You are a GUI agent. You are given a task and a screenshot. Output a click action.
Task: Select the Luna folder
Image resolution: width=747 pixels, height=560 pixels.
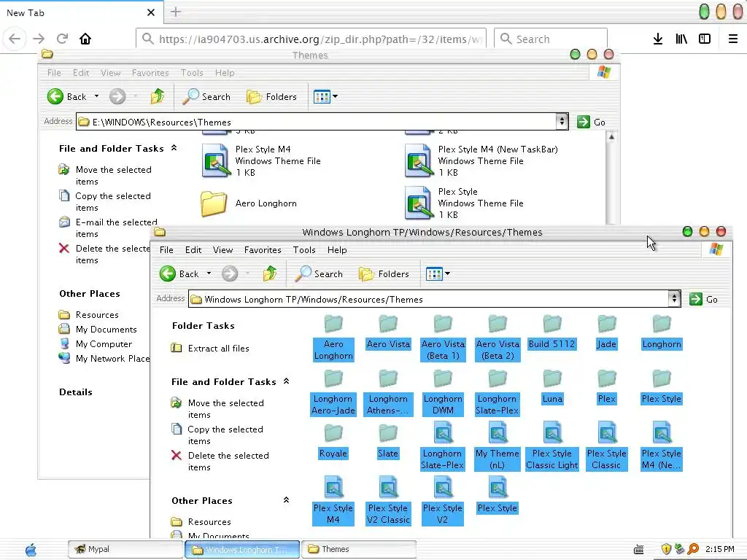point(552,388)
